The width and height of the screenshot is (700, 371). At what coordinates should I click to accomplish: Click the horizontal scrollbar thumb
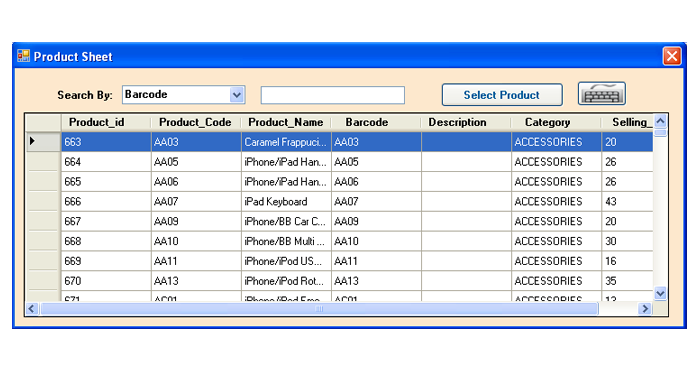(x=319, y=308)
